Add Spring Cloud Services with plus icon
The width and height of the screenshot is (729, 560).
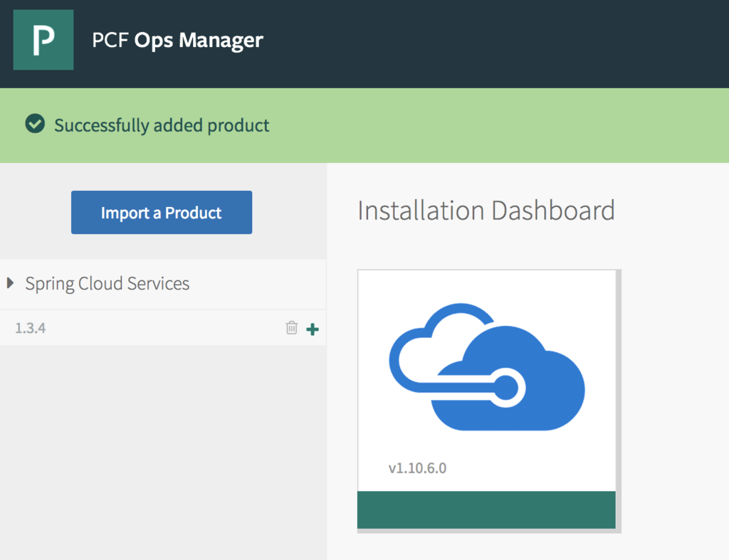[312, 329]
